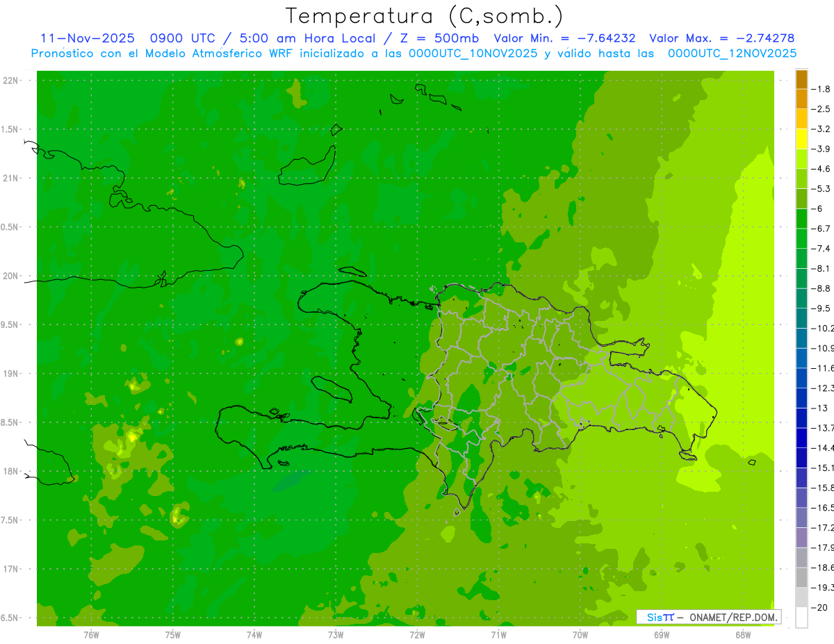The image size is (834, 644).
Task: Click the "0000UTC_12NOV2025" valid-until time
Action: coord(732,53)
